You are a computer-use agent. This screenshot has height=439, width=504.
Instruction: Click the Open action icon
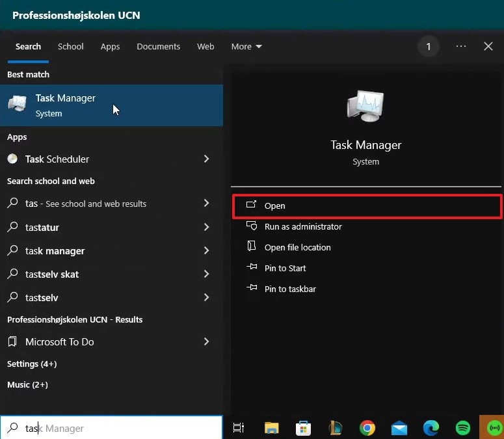point(251,204)
